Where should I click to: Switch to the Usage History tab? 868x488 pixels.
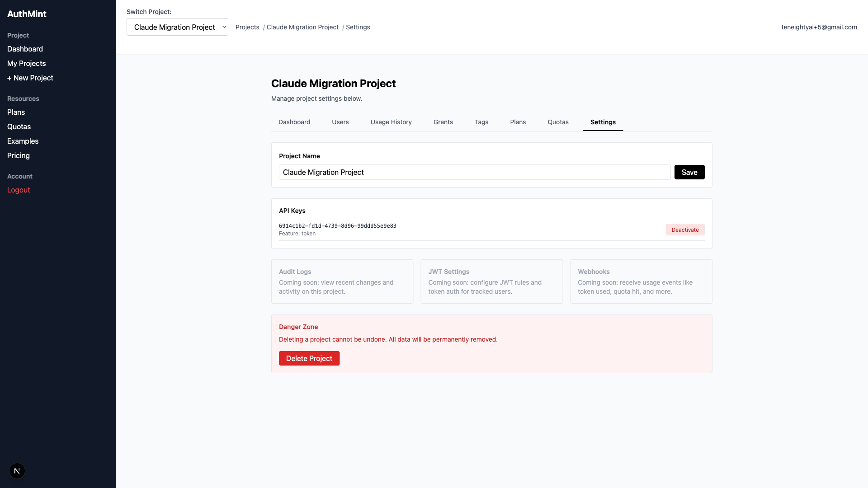pos(391,122)
